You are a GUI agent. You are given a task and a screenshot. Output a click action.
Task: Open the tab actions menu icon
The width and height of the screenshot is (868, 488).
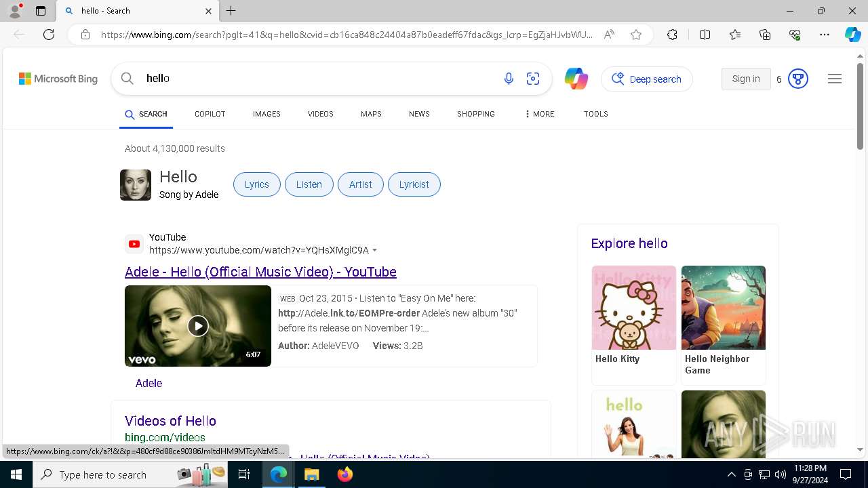[x=41, y=11]
